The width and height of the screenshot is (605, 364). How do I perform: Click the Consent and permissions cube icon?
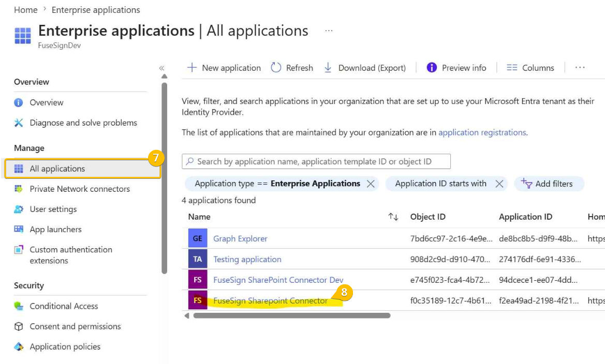(19, 326)
